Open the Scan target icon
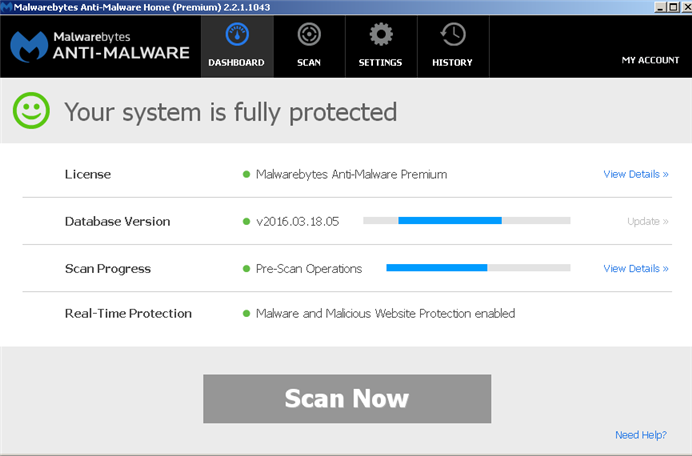Image resolution: width=692 pixels, height=456 pixels. click(308, 35)
